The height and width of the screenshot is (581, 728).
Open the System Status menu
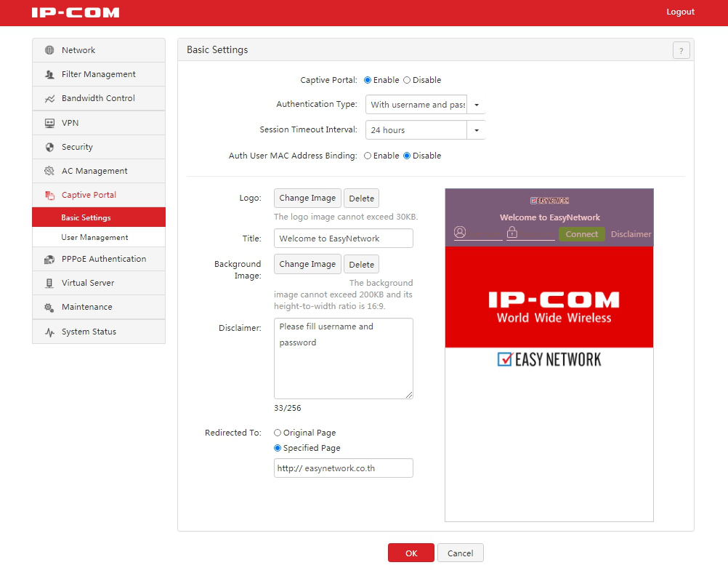tap(99, 332)
